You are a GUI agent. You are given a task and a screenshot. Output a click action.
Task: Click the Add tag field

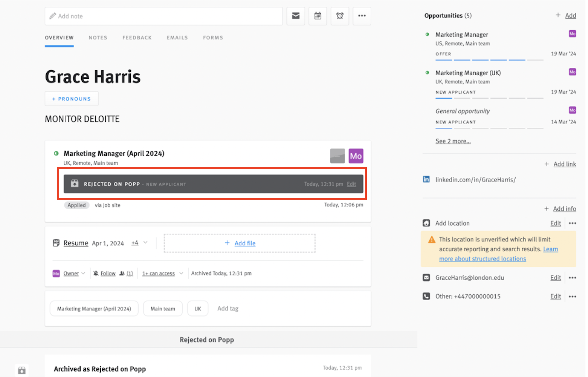[228, 308]
